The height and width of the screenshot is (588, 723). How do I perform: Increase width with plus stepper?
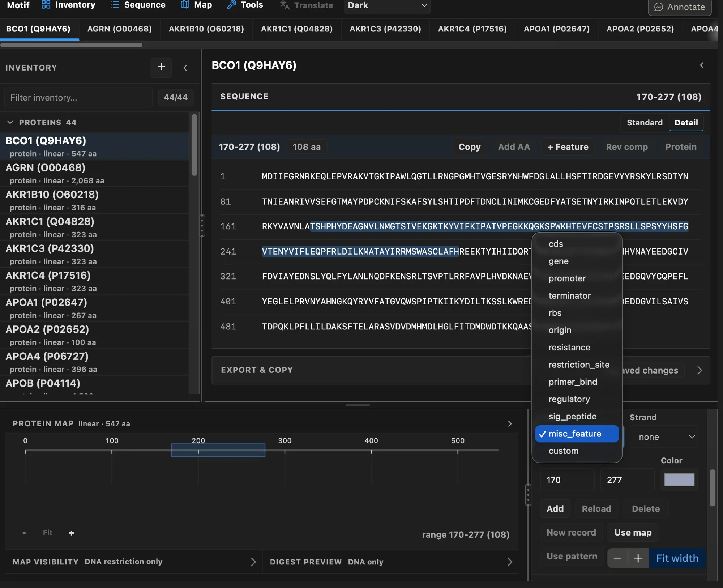[638, 558]
